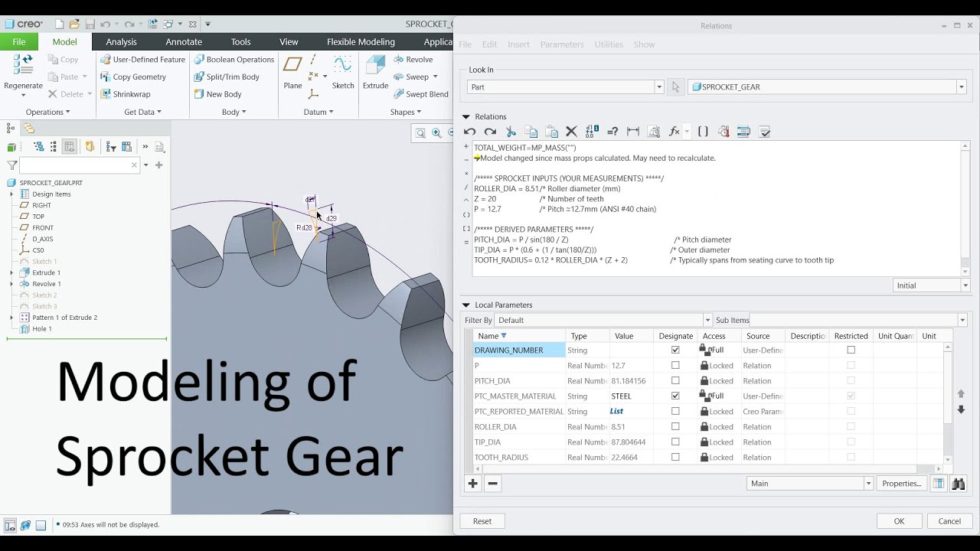Insert a function using the fx icon

click(x=675, y=132)
